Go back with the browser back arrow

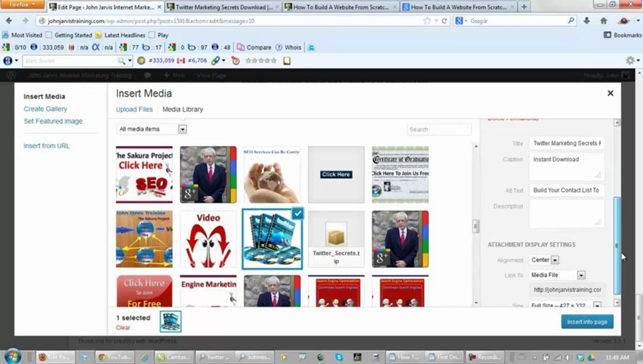(9, 21)
